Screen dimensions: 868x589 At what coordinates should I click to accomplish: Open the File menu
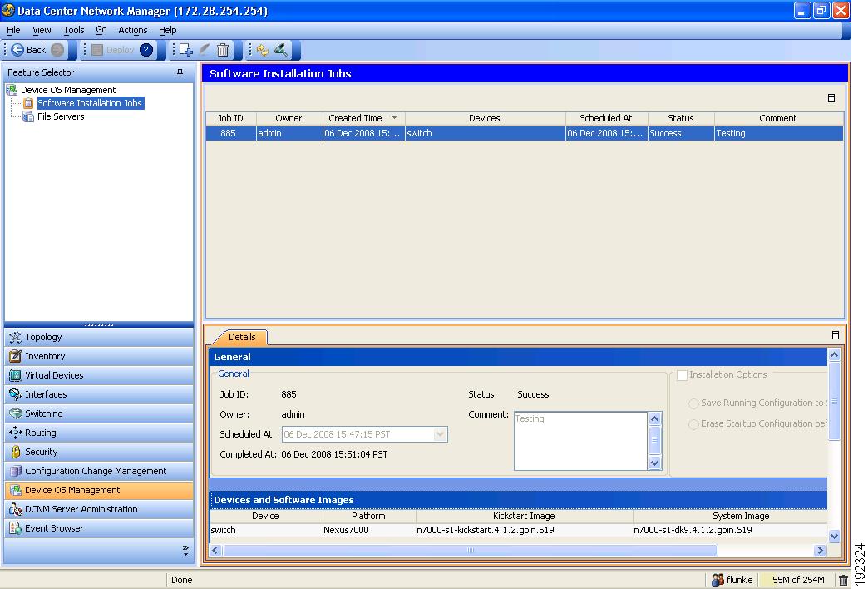(13, 30)
